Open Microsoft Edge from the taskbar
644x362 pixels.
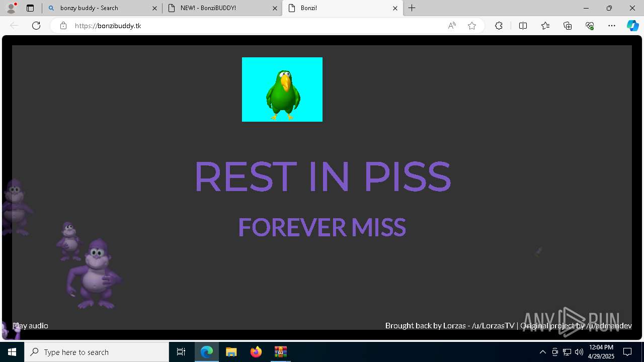(x=207, y=352)
